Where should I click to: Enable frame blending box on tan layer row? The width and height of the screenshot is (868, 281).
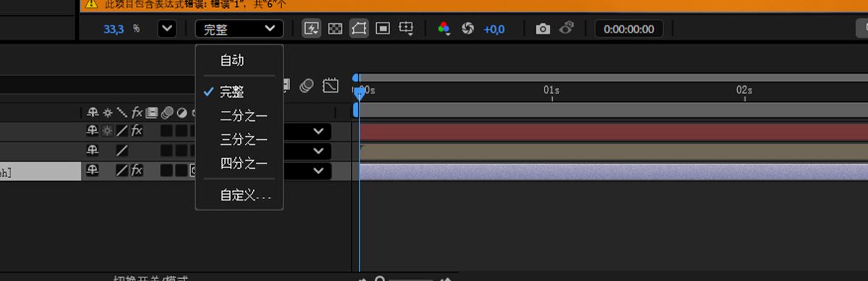click(166, 151)
